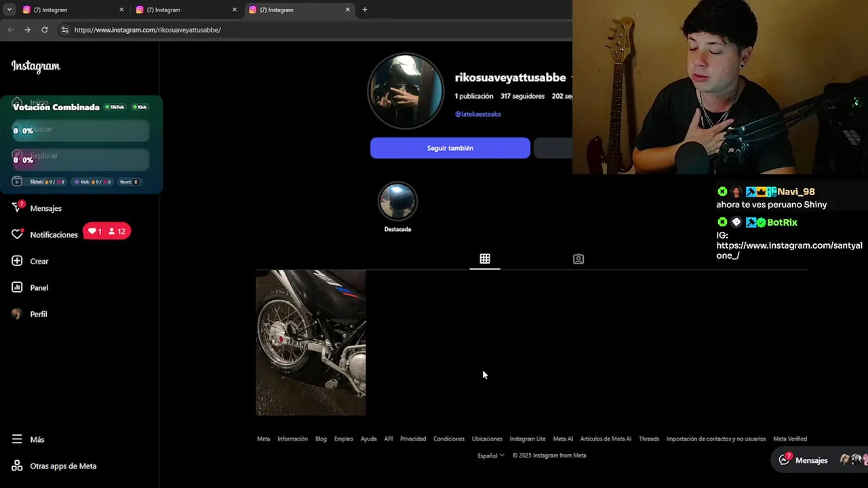Click the BotRix username in chat
Screen dimensions: 868x488
click(782, 222)
